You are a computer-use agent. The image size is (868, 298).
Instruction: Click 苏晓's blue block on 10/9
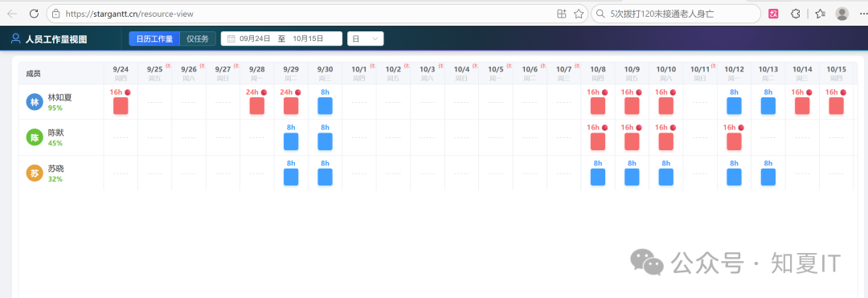(633, 177)
